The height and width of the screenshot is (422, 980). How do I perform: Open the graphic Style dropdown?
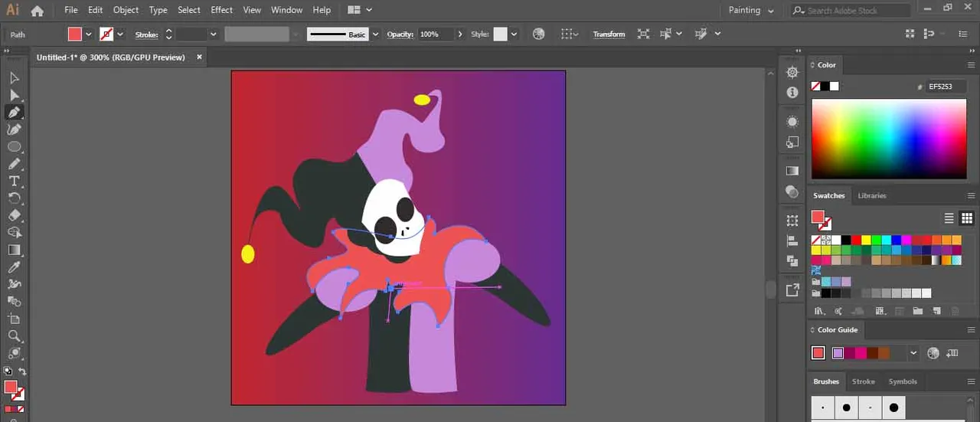(x=514, y=34)
